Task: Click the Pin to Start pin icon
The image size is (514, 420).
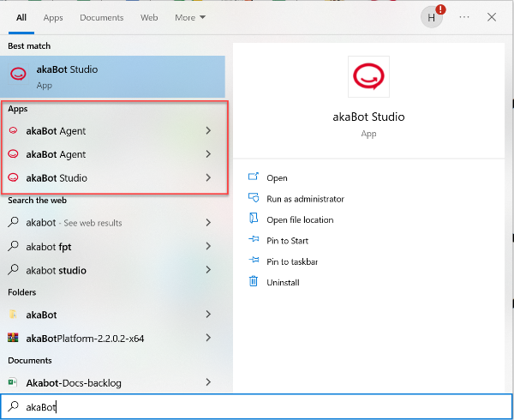Action: coord(254,239)
